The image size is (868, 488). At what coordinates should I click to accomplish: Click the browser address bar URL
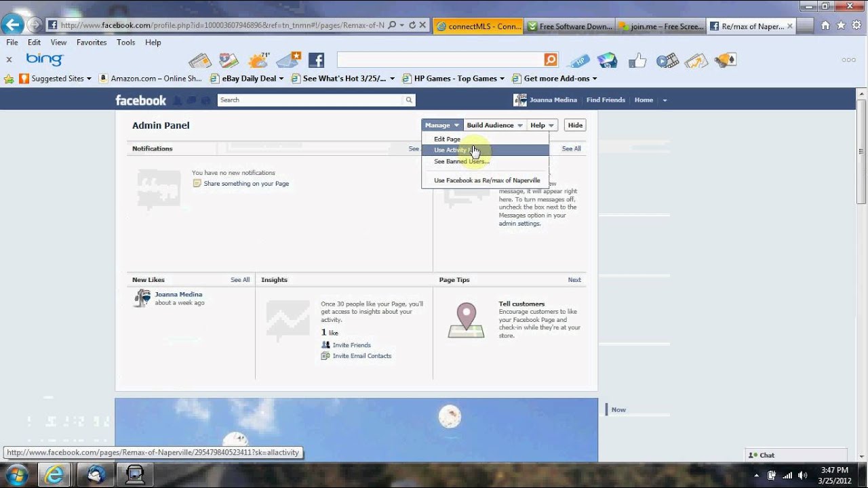(x=222, y=25)
